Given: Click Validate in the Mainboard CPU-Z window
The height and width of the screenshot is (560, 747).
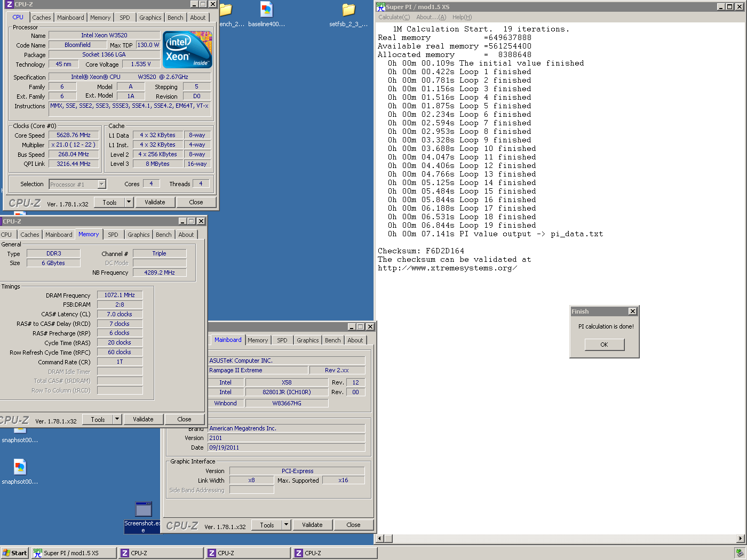Looking at the screenshot, I should pos(312,525).
